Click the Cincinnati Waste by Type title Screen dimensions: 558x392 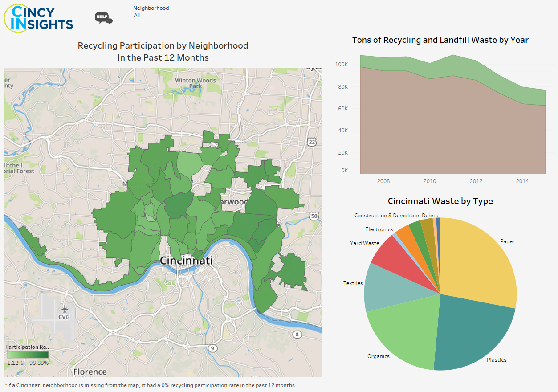click(x=440, y=201)
